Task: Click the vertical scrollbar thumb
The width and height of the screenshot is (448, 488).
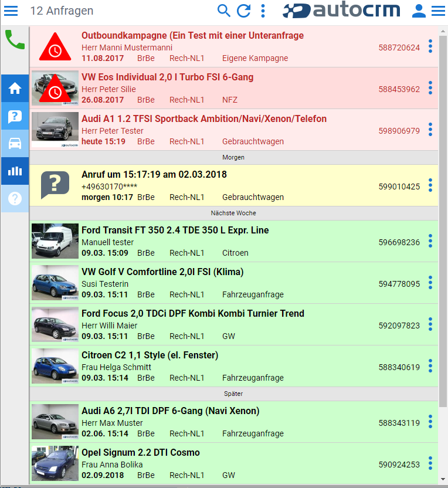Action: coord(443,221)
